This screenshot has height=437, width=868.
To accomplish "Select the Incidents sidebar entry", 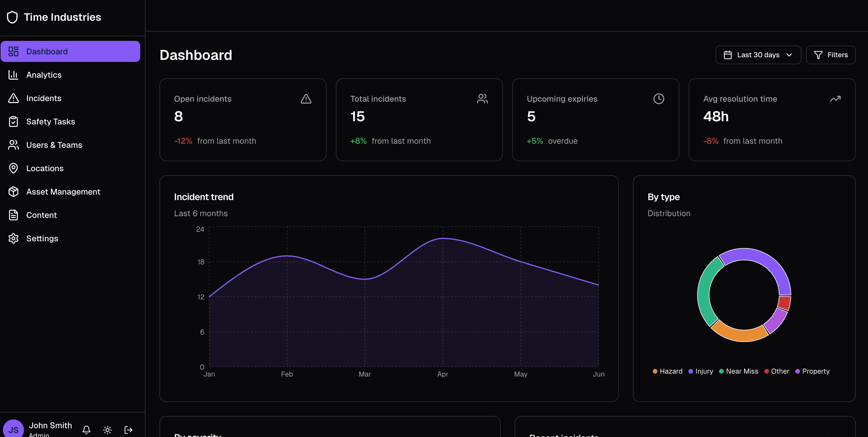I will (44, 98).
